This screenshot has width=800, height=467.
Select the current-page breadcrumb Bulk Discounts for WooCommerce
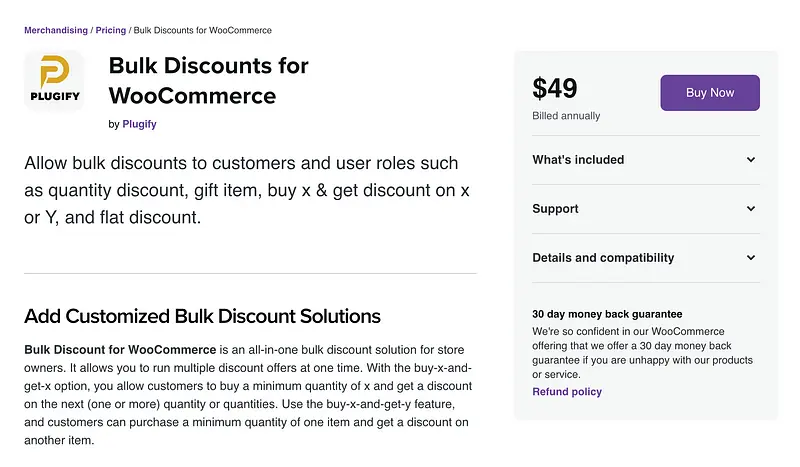click(x=202, y=31)
